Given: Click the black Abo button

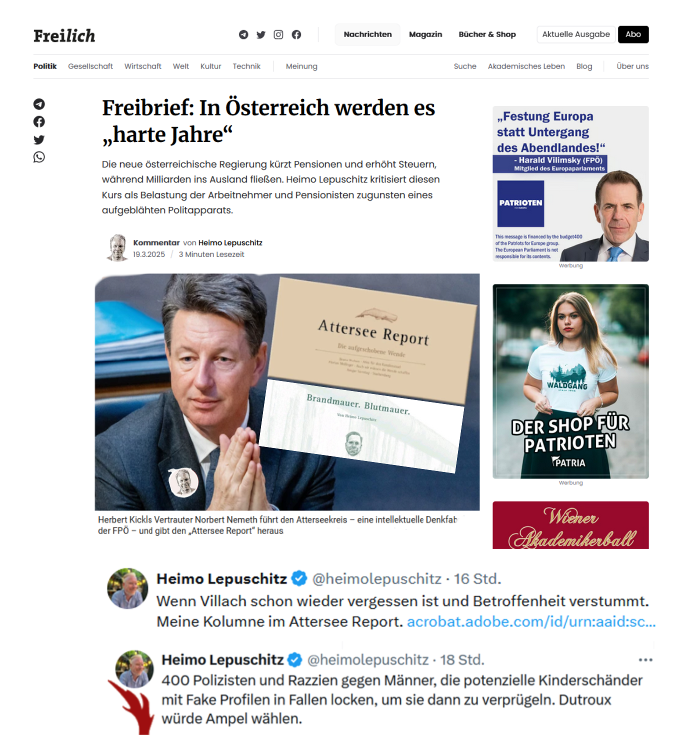Looking at the screenshot, I should pyautogui.click(x=633, y=34).
